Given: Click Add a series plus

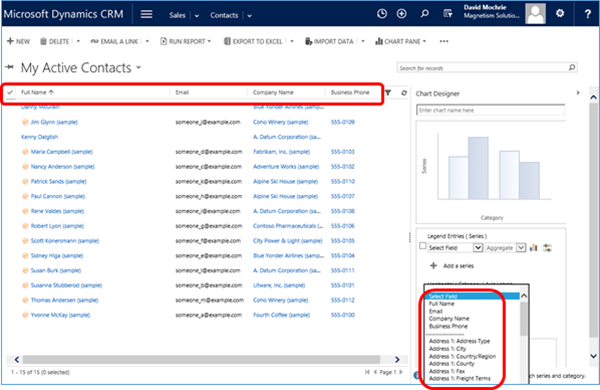Looking at the screenshot, I should pos(434,266).
